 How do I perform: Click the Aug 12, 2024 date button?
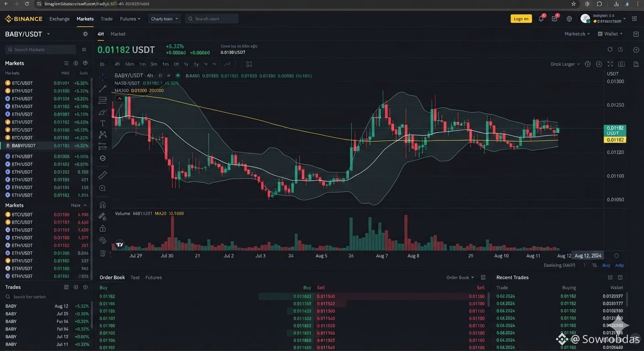tap(588, 255)
